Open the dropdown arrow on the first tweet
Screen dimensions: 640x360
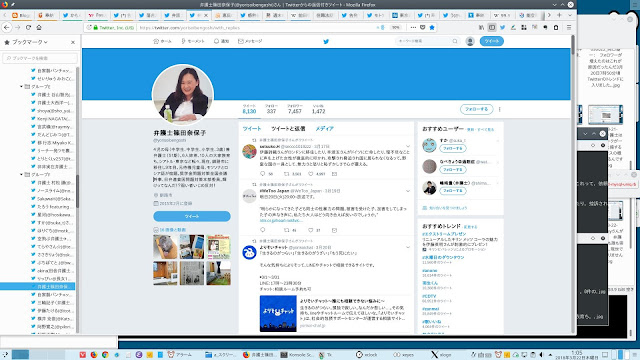tap(407, 146)
